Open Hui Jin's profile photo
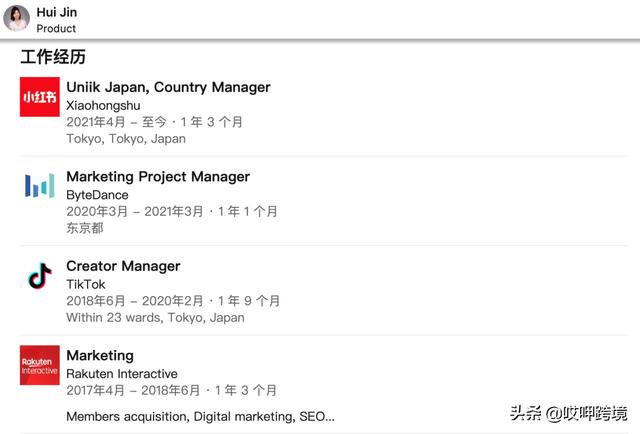Viewport: 640px width, 434px height. tap(17, 18)
